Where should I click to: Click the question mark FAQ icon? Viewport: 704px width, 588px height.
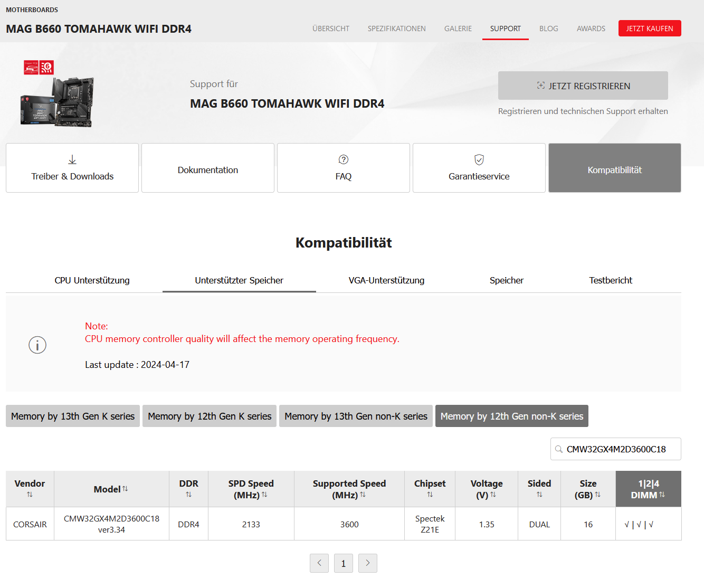(344, 159)
